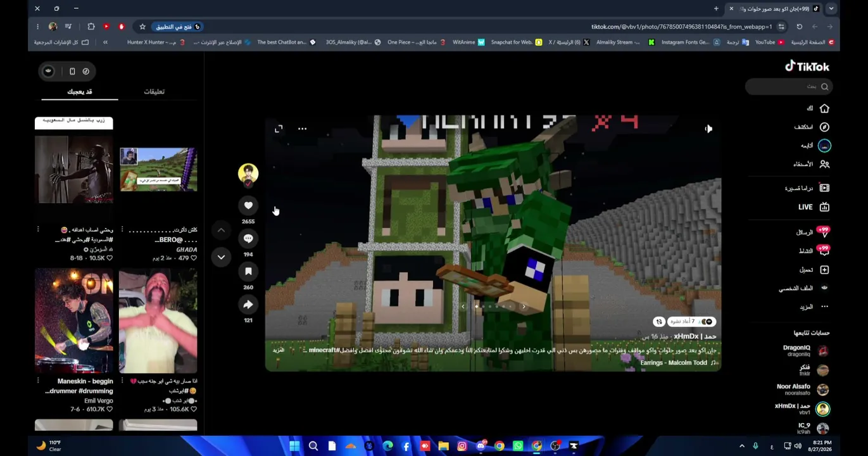This screenshot has width=868, height=456.
Task: Open the Explore compass icon
Action: point(824,127)
